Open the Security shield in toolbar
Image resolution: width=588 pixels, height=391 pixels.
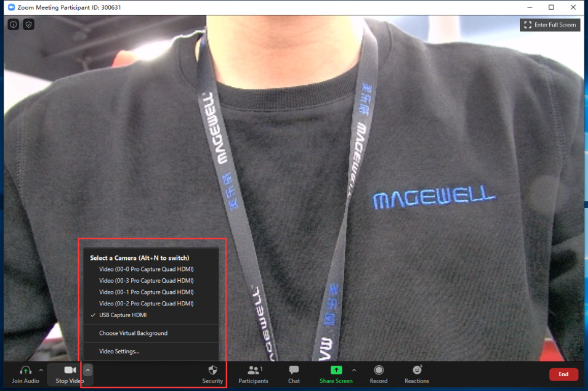(212, 374)
